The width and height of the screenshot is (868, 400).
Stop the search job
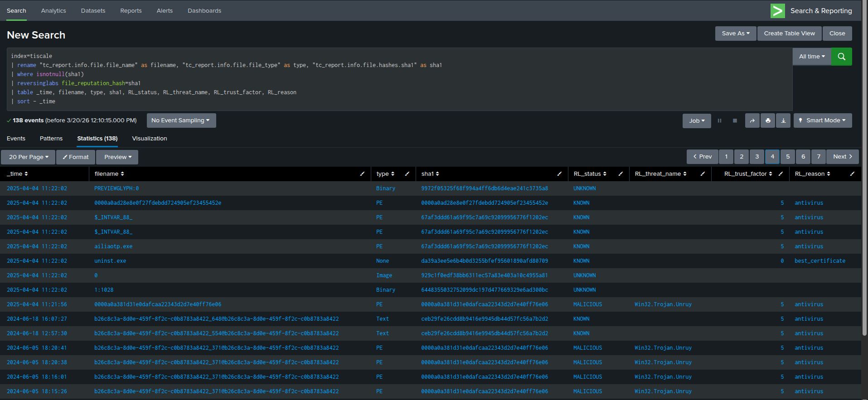pyautogui.click(x=735, y=120)
